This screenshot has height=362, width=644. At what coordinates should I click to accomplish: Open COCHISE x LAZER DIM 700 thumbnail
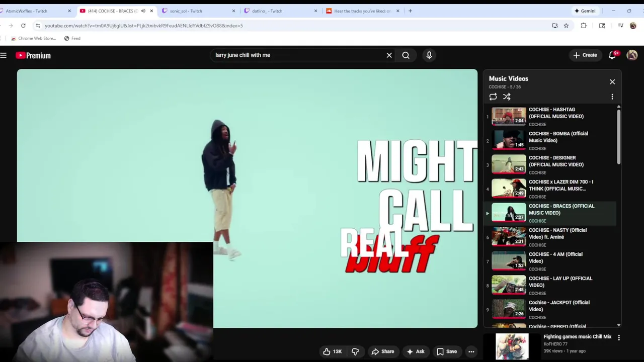509,189
